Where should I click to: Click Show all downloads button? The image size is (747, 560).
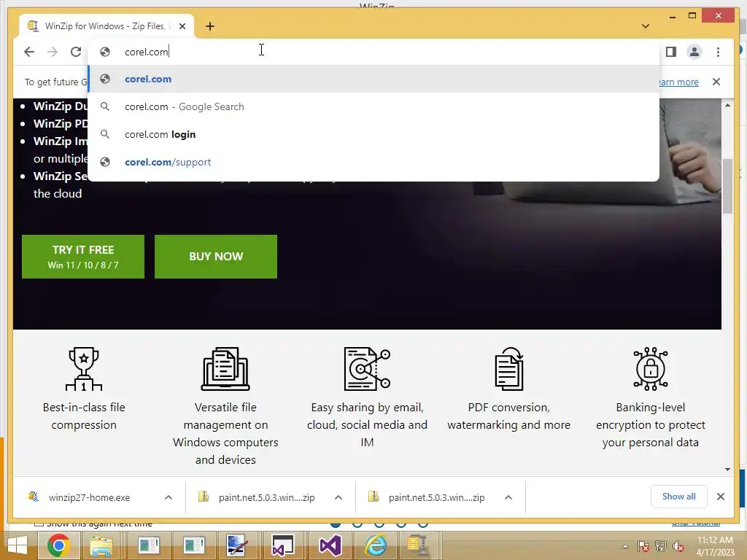click(679, 497)
